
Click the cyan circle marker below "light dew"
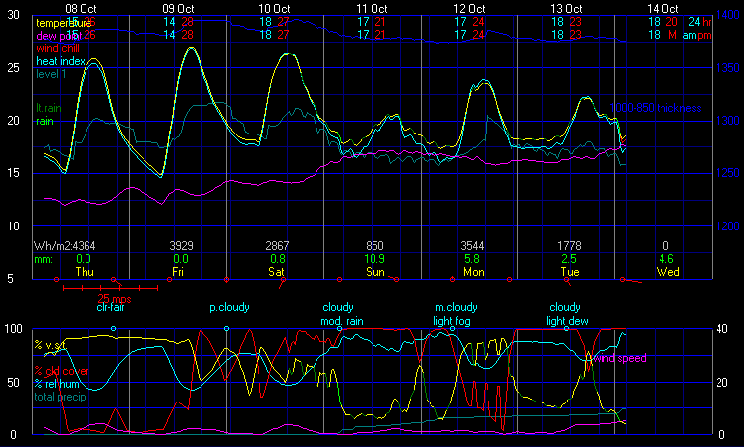pos(566,329)
